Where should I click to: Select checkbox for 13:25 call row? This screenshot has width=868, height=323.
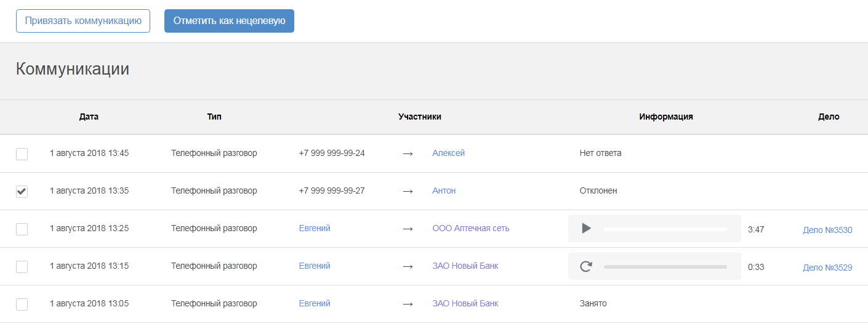click(22, 229)
